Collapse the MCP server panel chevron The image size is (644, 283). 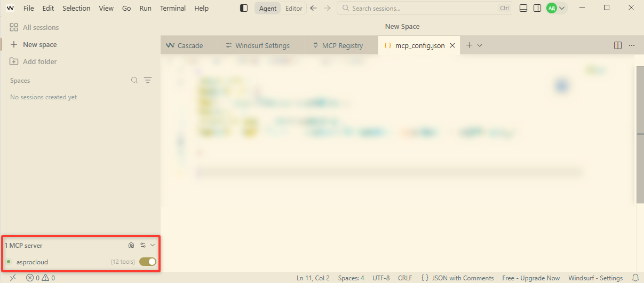pyautogui.click(x=153, y=245)
